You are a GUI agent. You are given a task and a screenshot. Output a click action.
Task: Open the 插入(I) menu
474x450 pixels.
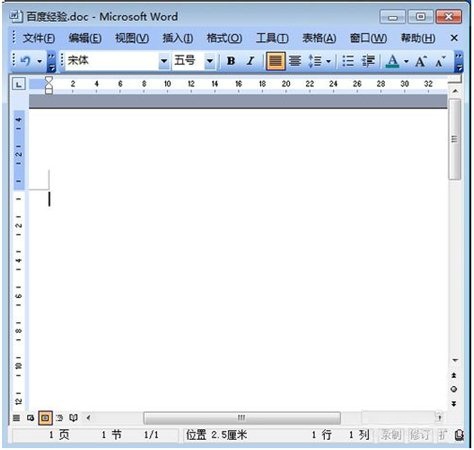(x=178, y=38)
